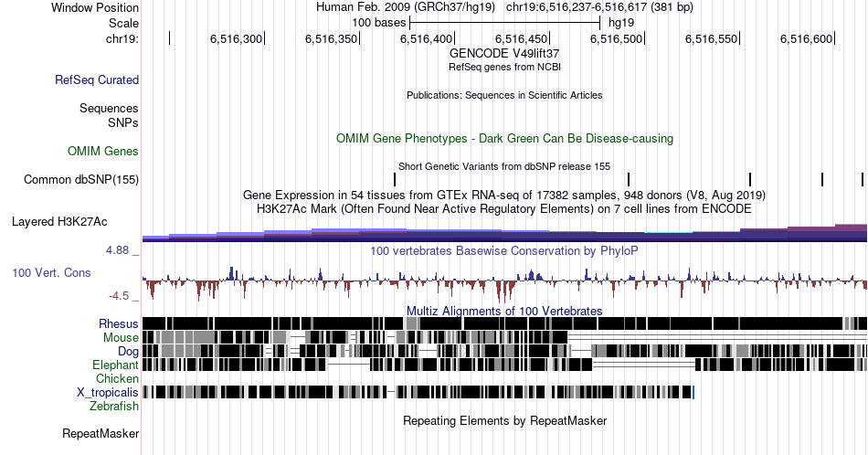The image size is (868, 455).
Task: Click the 100 bases scale bar
Action: pos(505,23)
